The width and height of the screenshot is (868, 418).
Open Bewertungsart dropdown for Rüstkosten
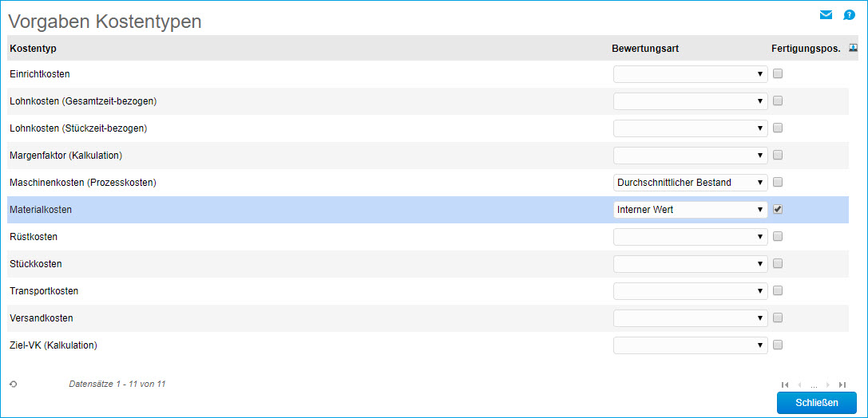(690, 237)
